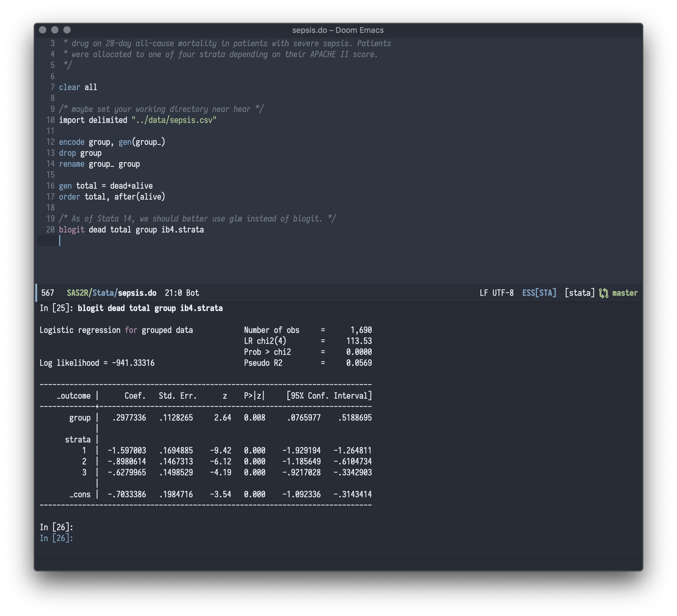This screenshot has height=616, width=677.
Task: Click the empty minibuffer at the bottom
Action: 338,564
